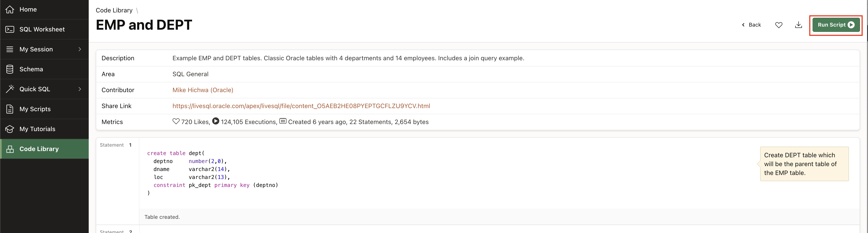Expand the My Session submenu chevron
Screen dimensions: 868x233
[x=80, y=49]
